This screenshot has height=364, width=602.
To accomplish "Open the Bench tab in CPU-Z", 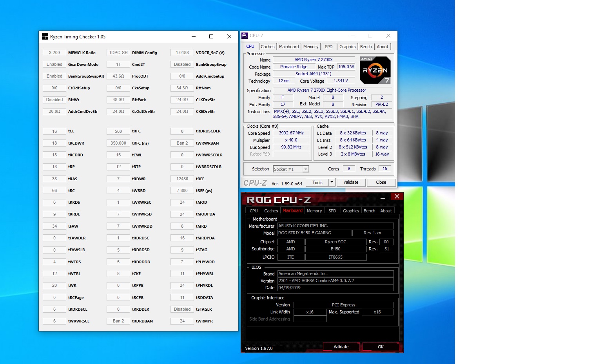I will coord(366,47).
